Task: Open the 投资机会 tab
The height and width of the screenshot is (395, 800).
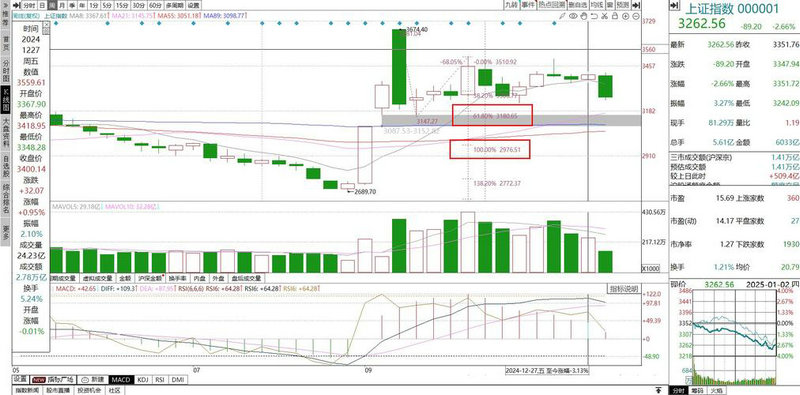Action: pyautogui.click(x=89, y=390)
